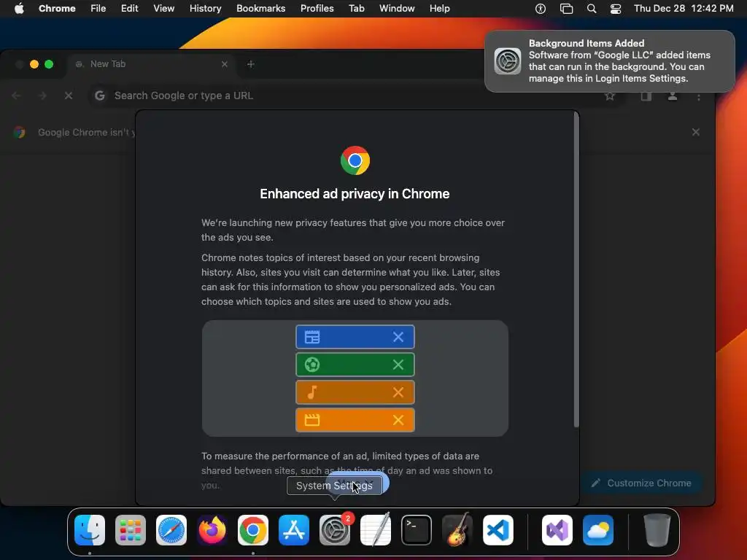Open the Chrome profile avatar button

pos(672,96)
